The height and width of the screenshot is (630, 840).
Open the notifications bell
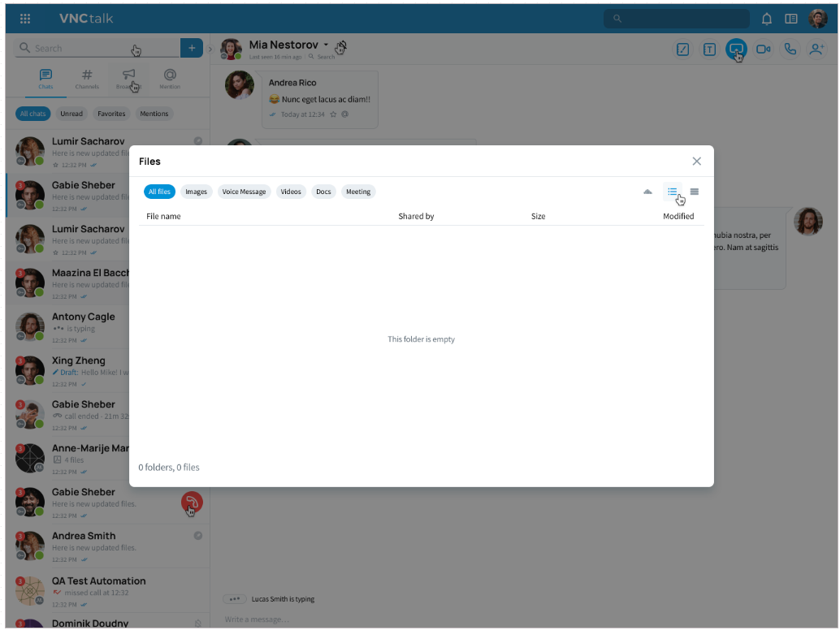pyautogui.click(x=766, y=19)
